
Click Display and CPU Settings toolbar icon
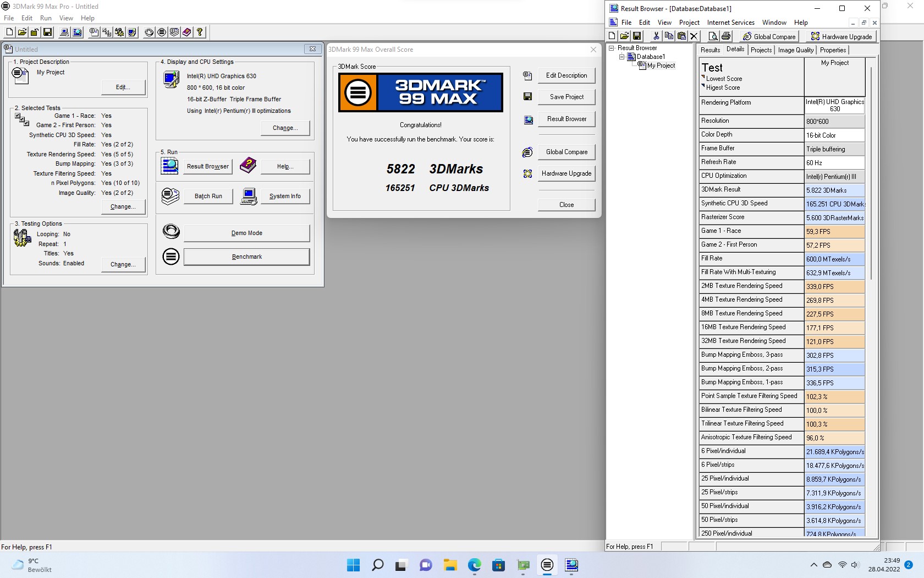coord(132,32)
